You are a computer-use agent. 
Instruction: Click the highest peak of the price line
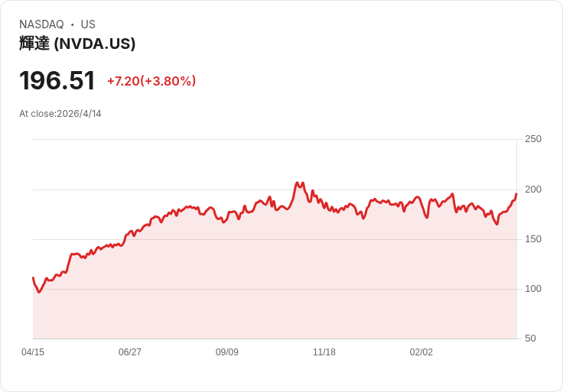pyautogui.click(x=296, y=183)
